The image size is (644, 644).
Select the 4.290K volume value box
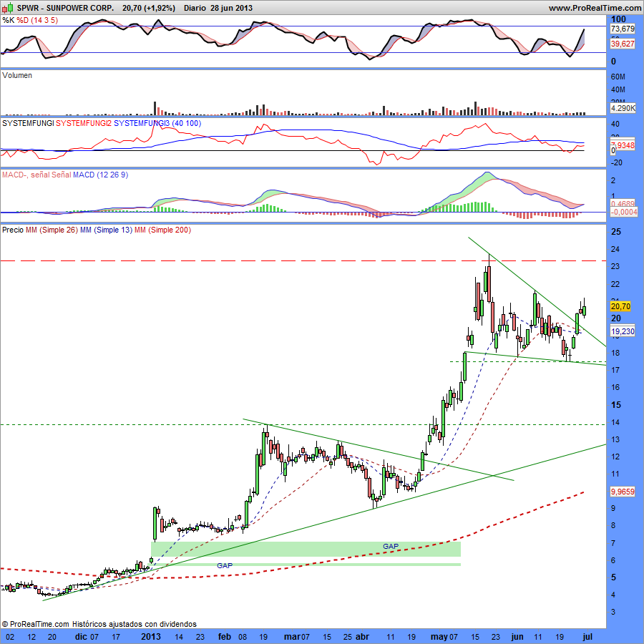623,109
